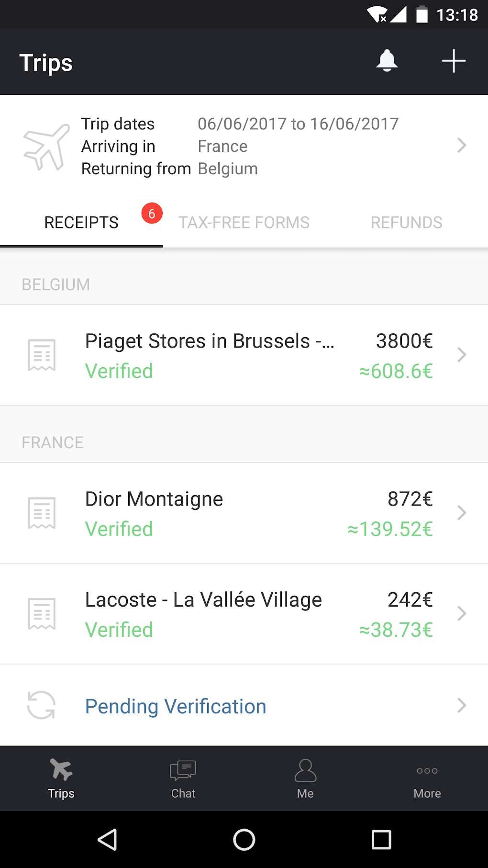488x868 pixels.
Task: Tap the Piaget receipt icon
Action: [42, 355]
